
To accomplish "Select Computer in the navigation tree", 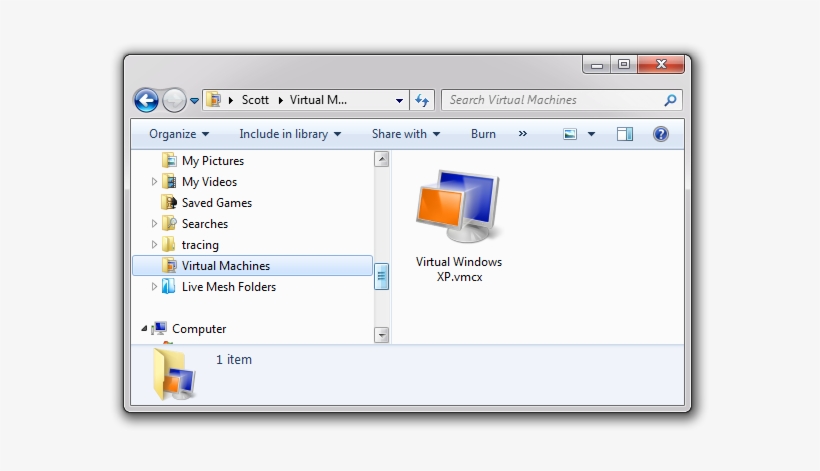I will click(199, 329).
